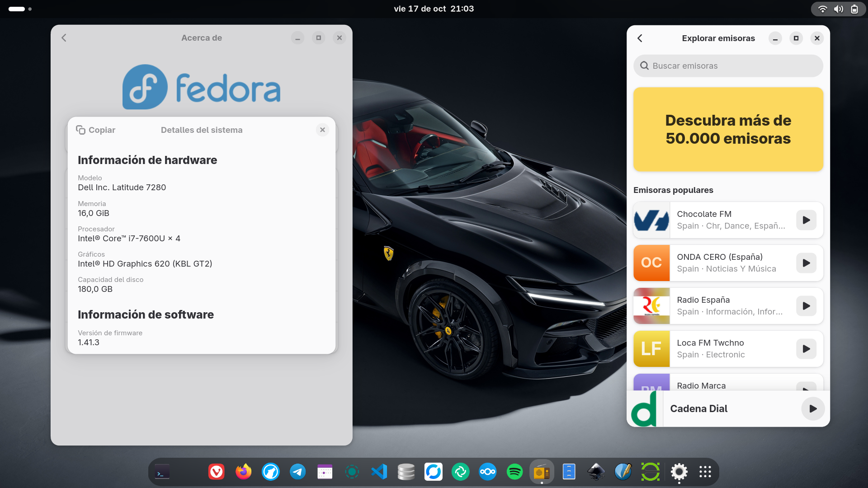Play ONDA CERO (España) station
Image resolution: width=868 pixels, height=488 pixels.
(806, 263)
